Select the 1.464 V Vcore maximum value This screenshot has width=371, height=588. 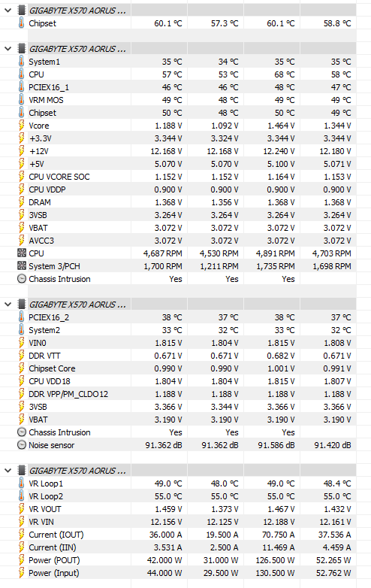(x=281, y=126)
